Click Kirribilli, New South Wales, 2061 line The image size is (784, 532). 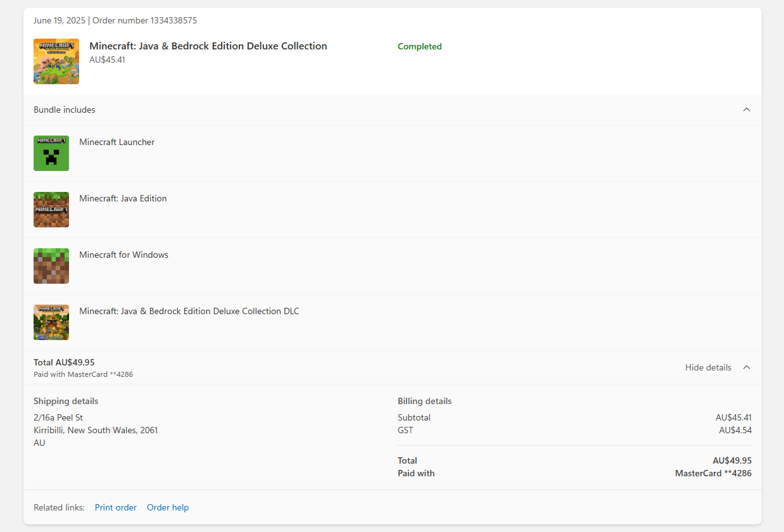pyautogui.click(x=96, y=430)
